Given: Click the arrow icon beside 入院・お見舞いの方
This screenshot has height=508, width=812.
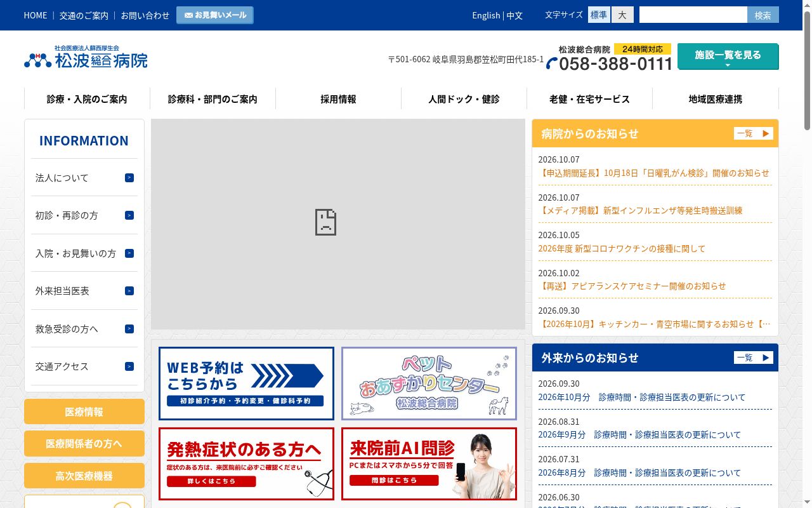Looking at the screenshot, I should point(129,253).
